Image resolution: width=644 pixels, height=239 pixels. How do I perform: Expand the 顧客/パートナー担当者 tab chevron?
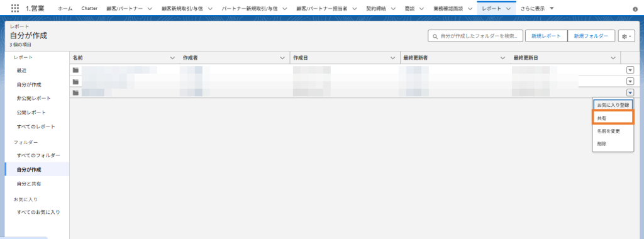click(354, 9)
